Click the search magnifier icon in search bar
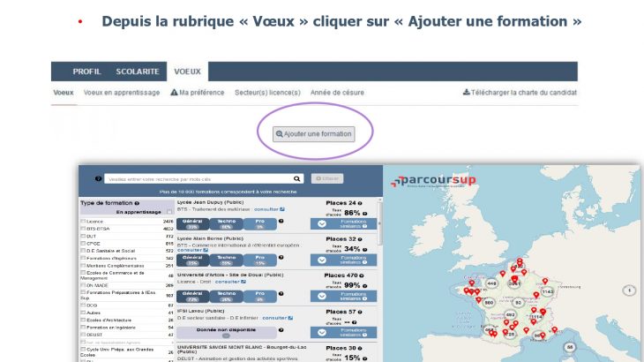 pos(297,178)
